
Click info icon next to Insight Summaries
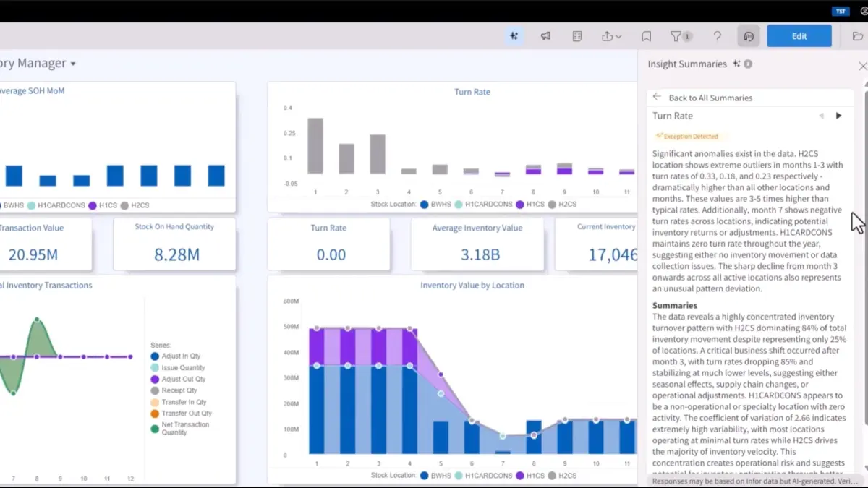click(748, 64)
